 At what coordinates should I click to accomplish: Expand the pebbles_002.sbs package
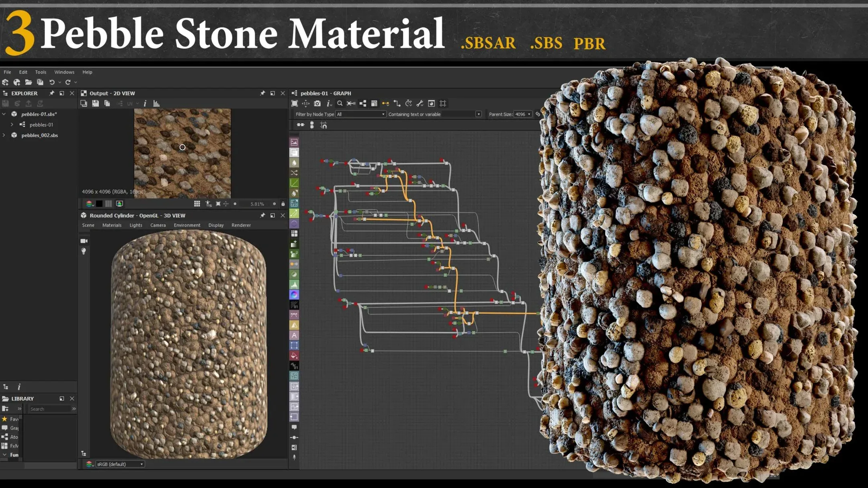[x=4, y=135]
